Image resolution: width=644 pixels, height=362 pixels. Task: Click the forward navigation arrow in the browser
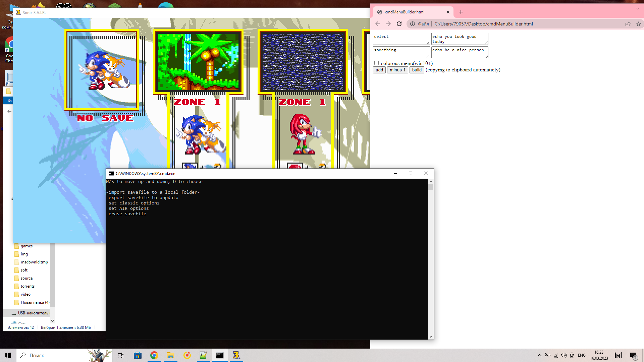(x=388, y=24)
